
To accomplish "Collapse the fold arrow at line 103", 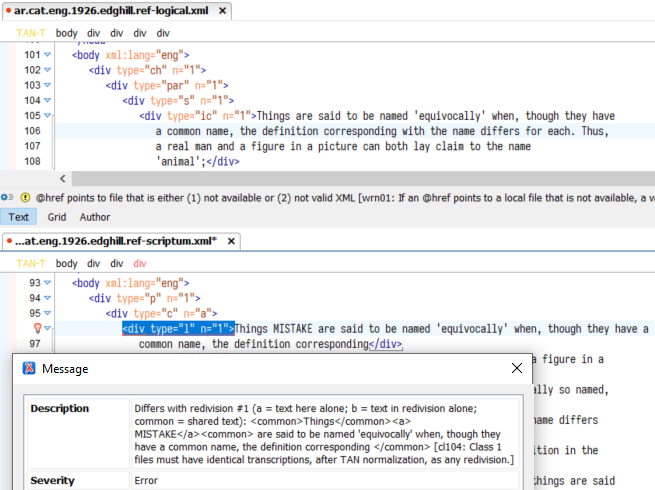I will [x=47, y=85].
